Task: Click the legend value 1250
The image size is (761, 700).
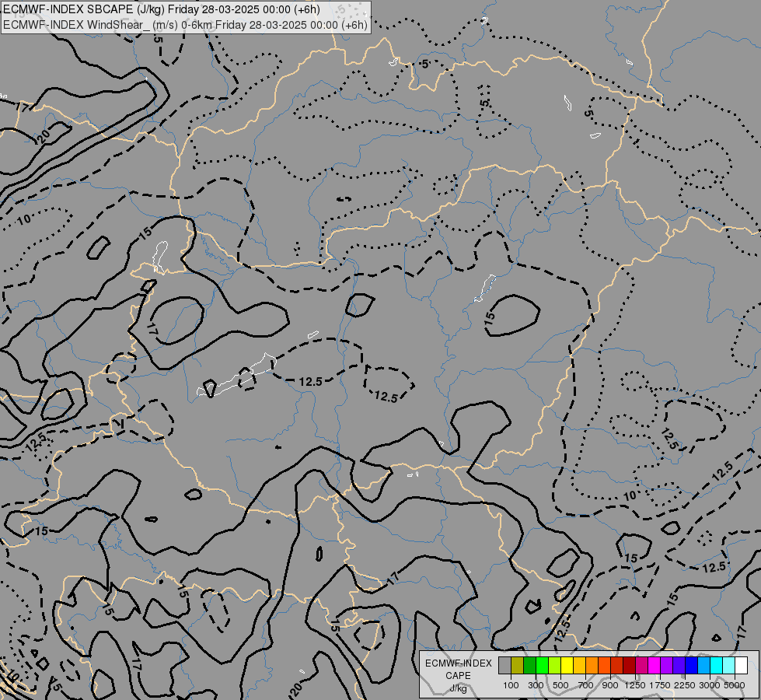Action: (x=635, y=685)
